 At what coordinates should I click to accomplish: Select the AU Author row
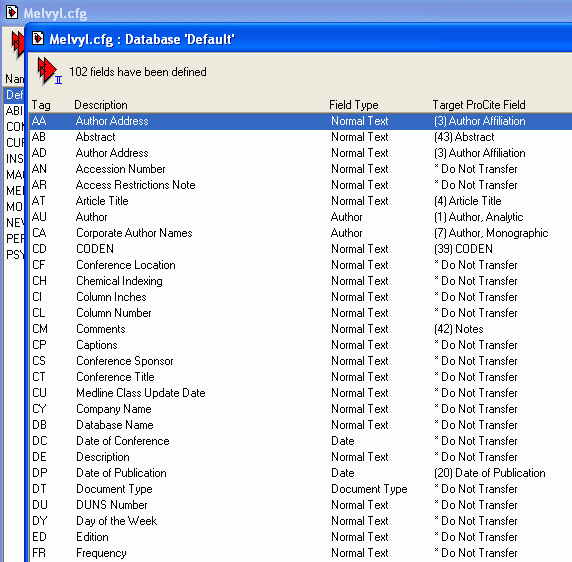click(301, 217)
